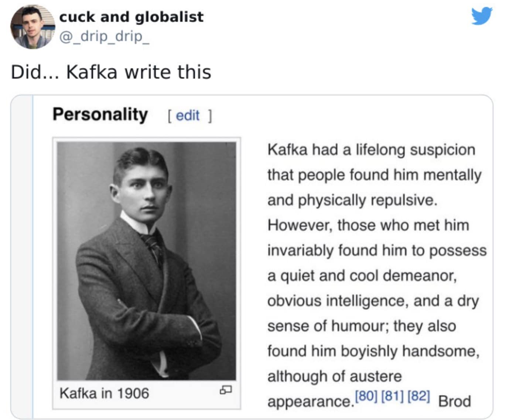Click the 'edit' link beside Personality

point(188,116)
